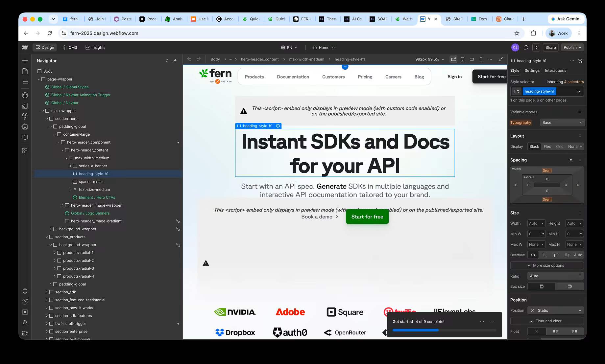Pin the Navigator panel
Image resolution: width=605 pixels, height=364 pixels.
coord(175,61)
